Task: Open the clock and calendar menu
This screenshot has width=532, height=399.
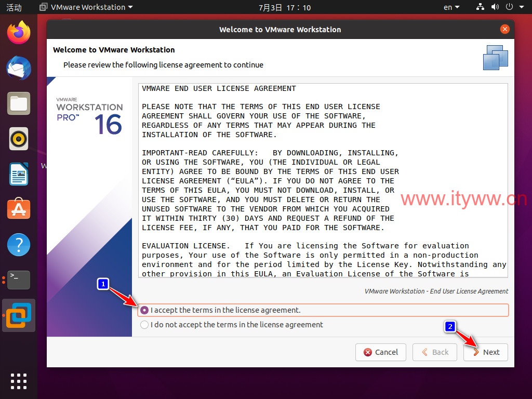Action: point(285,7)
